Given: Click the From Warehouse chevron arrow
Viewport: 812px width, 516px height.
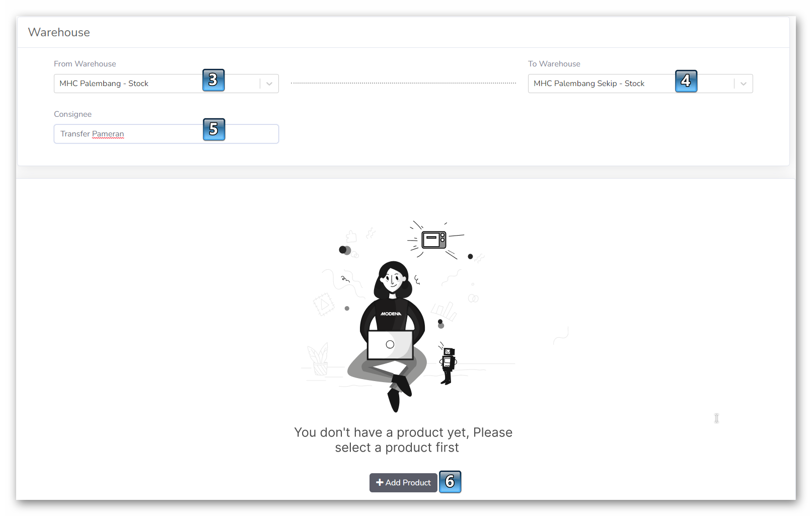Looking at the screenshot, I should (269, 84).
